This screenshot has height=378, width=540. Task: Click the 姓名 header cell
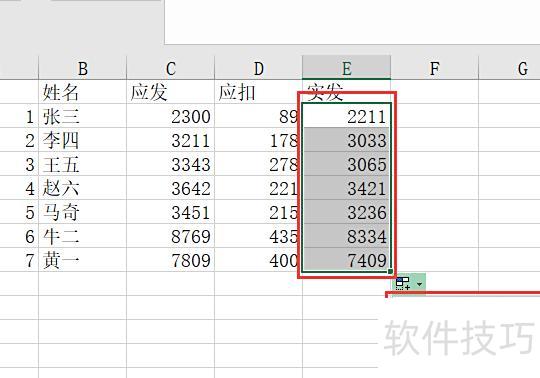tap(83, 92)
